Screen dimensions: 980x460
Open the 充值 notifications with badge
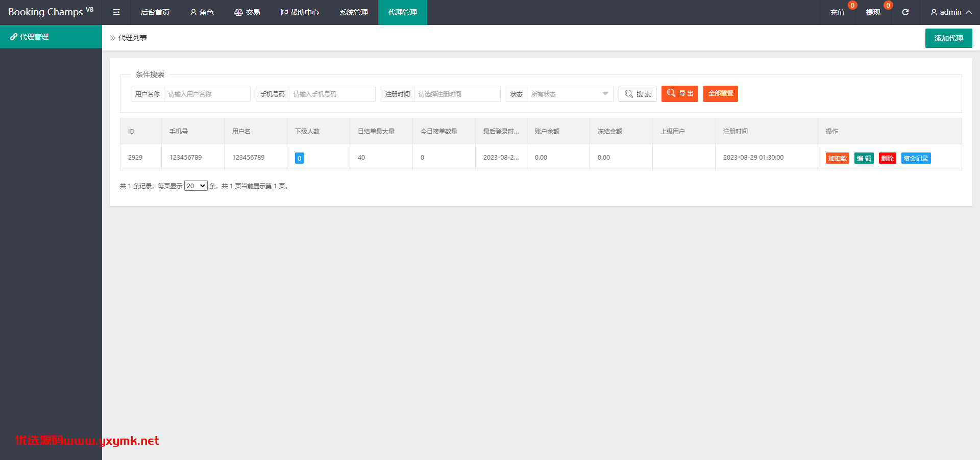click(x=838, y=12)
